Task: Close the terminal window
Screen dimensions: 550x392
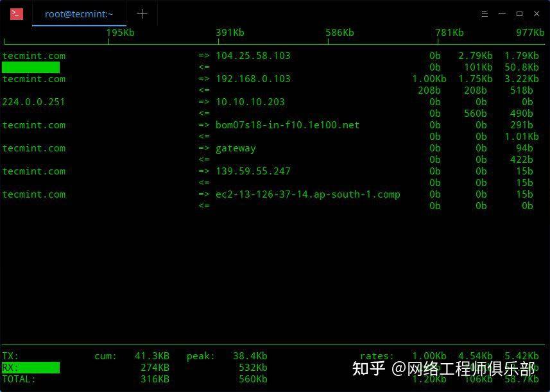Action: point(537,13)
